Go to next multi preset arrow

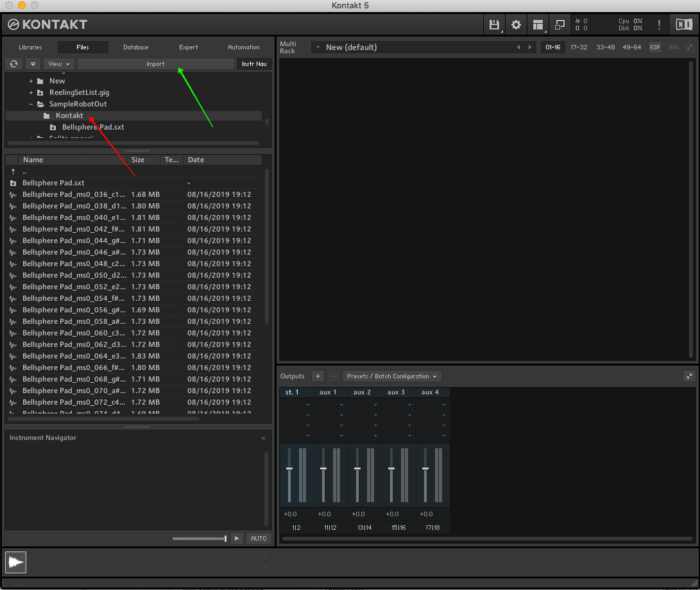coord(530,47)
